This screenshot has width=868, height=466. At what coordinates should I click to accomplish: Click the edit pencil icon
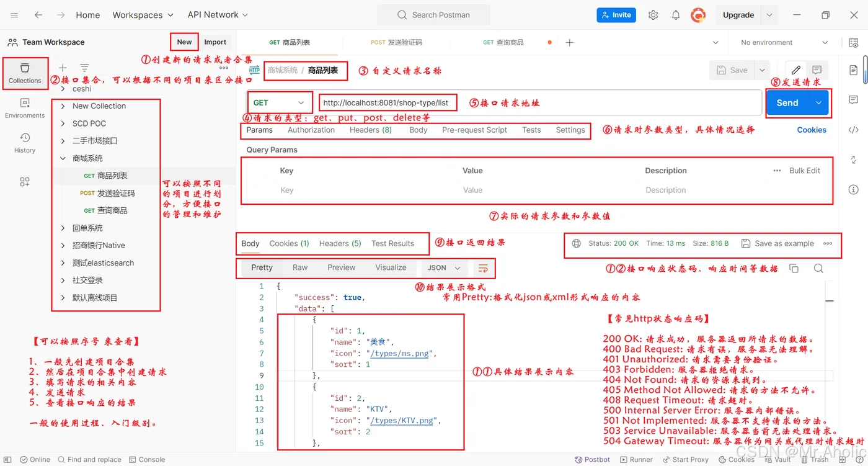coord(796,70)
